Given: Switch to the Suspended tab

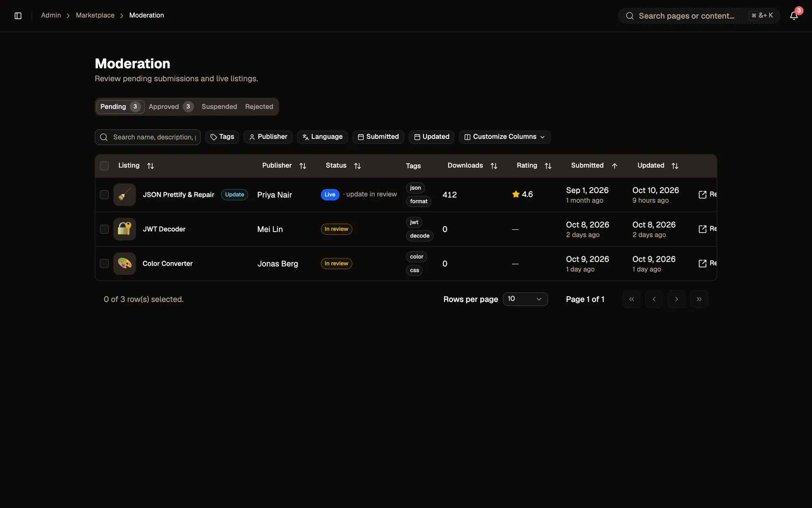Looking at the screenshot, I should (219, 106).
